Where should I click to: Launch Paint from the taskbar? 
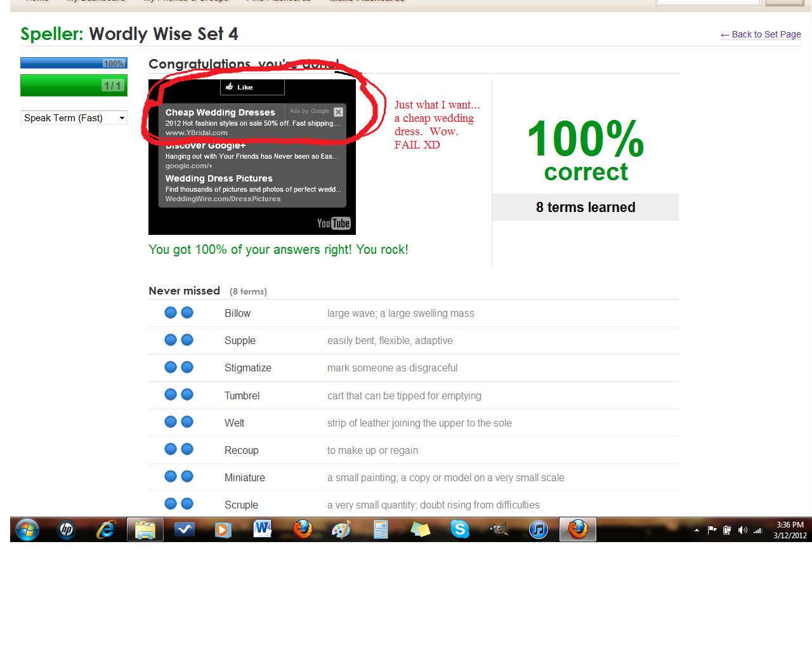tap(341, 529)
